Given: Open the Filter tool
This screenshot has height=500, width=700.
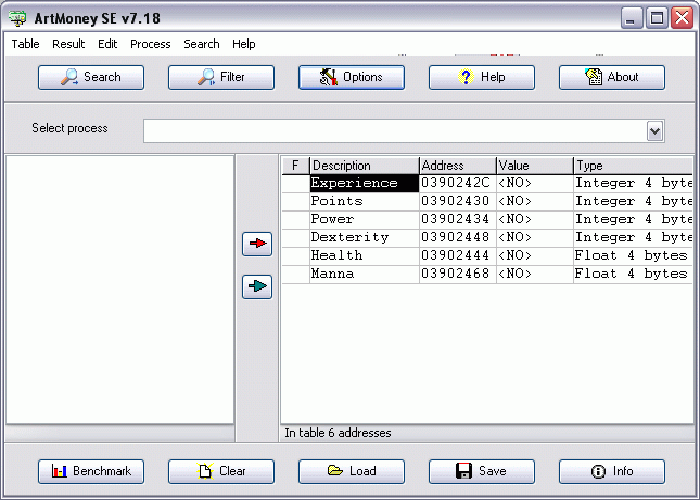Looking at the screenshot, I should (x=221, y=77).
